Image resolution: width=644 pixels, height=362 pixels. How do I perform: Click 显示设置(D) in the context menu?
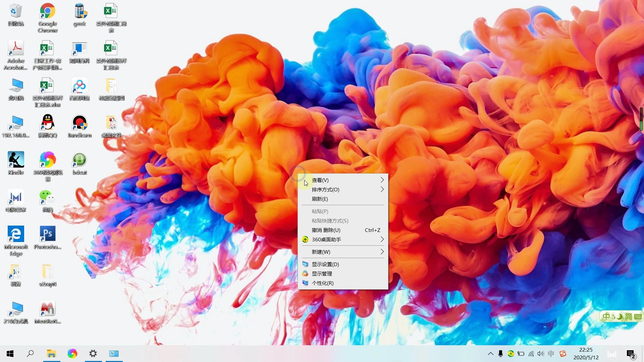[x=325, y=264]
